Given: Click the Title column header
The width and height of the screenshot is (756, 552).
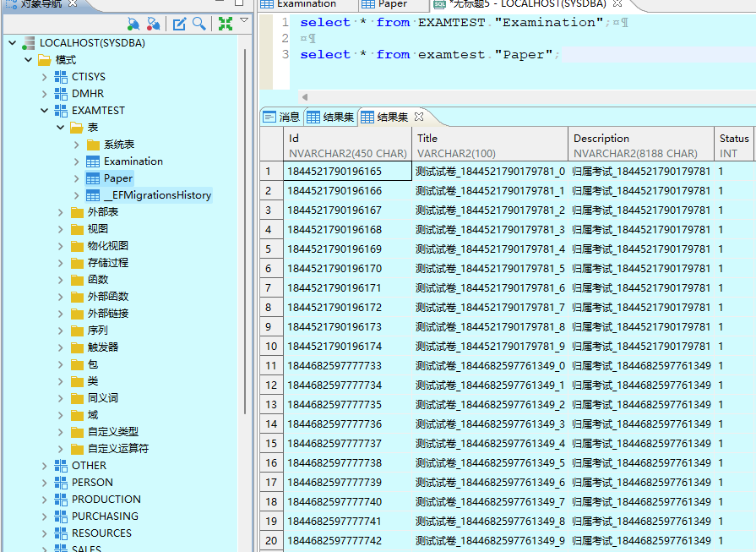Looking at the screenshot, I should pyautogui.click(x=490, y=144).
